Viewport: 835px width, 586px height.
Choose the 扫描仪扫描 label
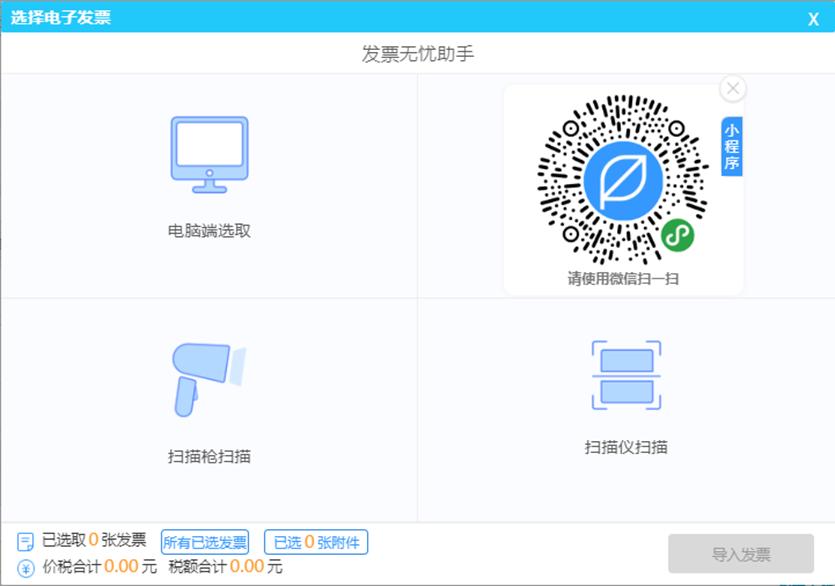point(626,447)
